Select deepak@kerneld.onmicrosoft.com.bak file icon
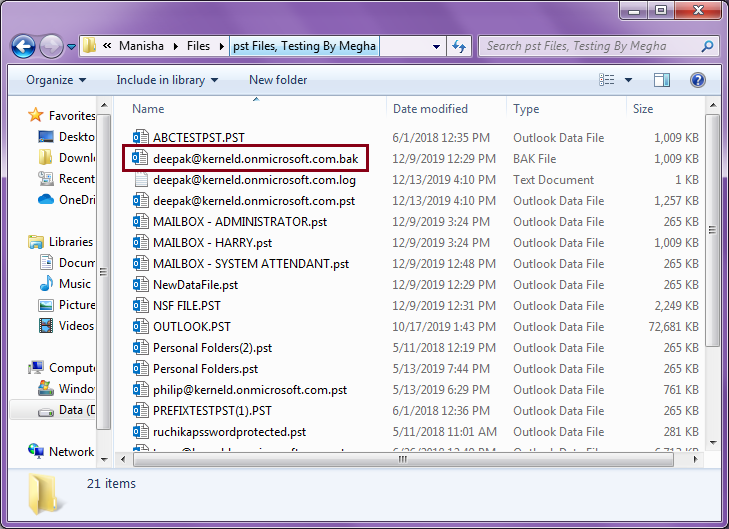Image resolution: width=729 pixels, height=529 pixels. (x=140, y=158)
